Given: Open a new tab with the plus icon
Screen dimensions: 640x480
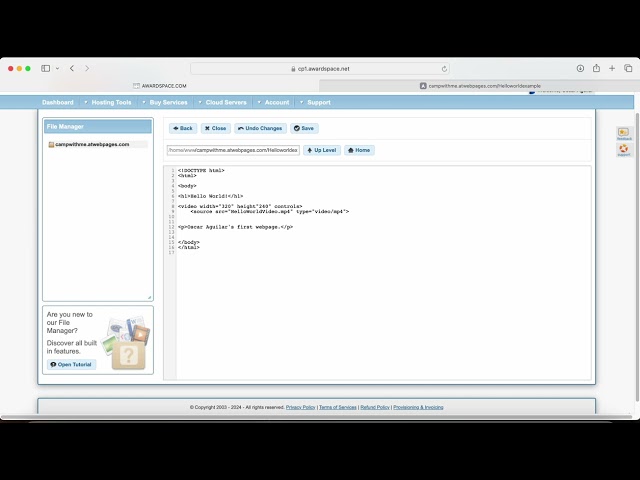Looking at the screenshot, I should [612, 68].
